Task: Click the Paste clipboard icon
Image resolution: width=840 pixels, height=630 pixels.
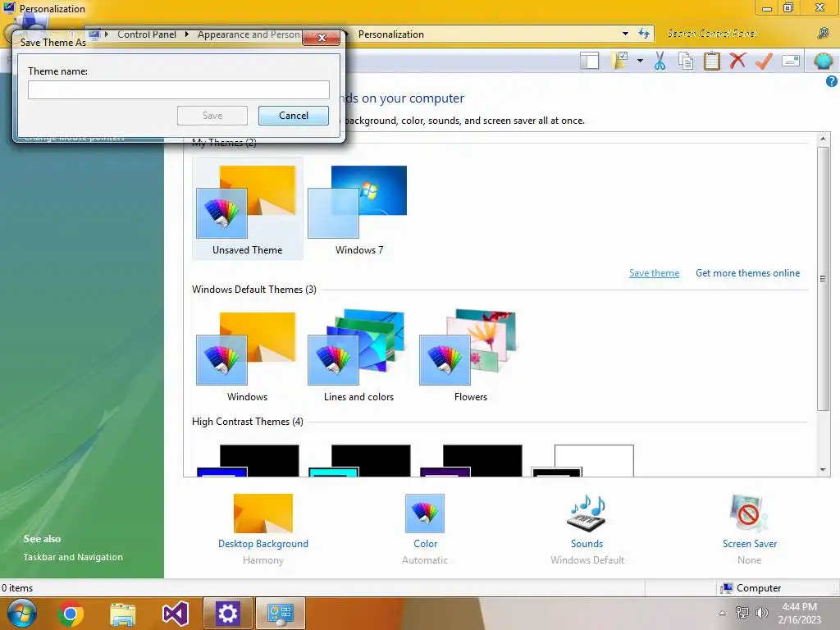Action: coord(711,61)
